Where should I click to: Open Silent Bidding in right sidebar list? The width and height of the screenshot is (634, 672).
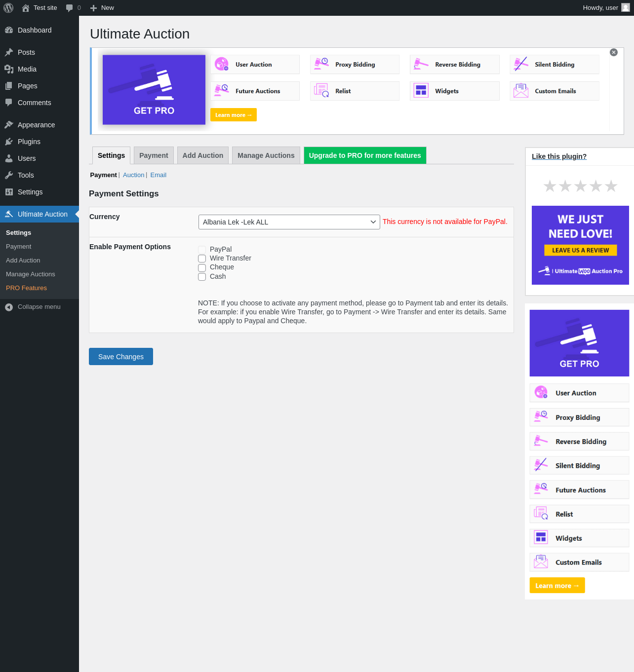pyautogui.click(x=580, y=466)
